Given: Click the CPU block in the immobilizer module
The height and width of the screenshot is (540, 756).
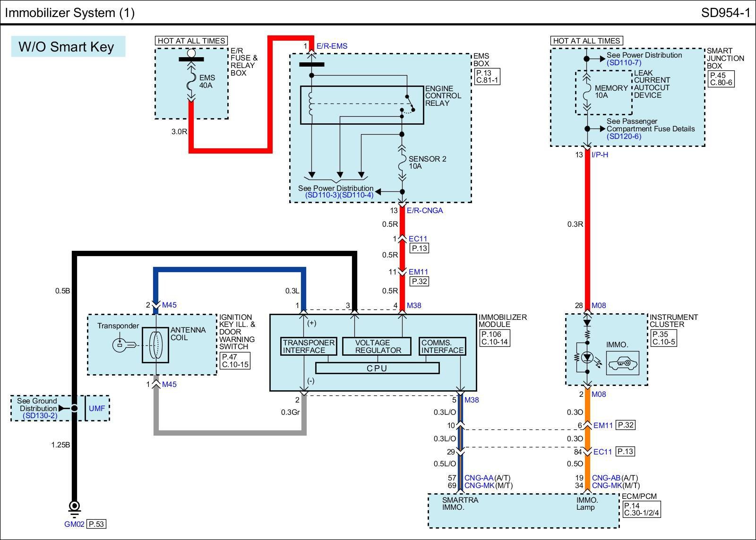Looking at the screenshot, I should (377, 368).
